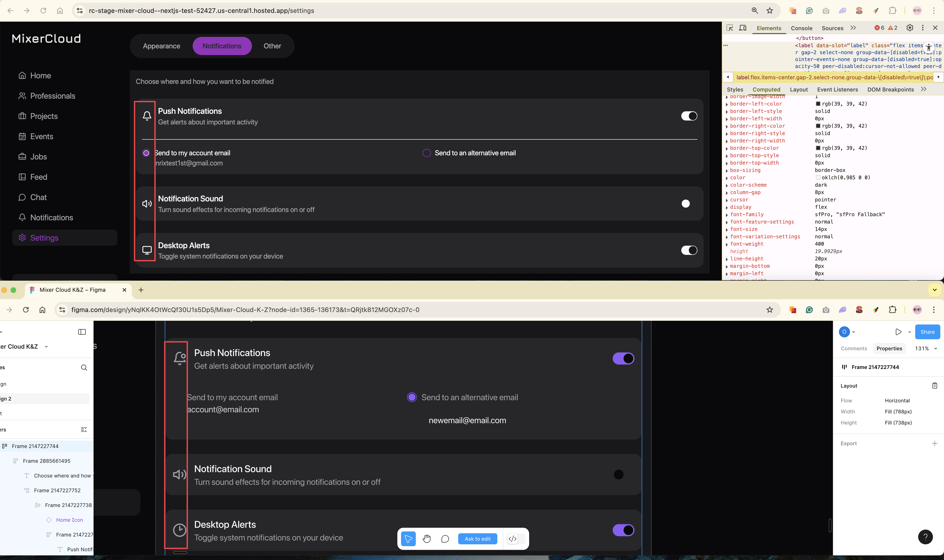
Task: Expand the font-family computed property
Action: (x=727, y=214)
